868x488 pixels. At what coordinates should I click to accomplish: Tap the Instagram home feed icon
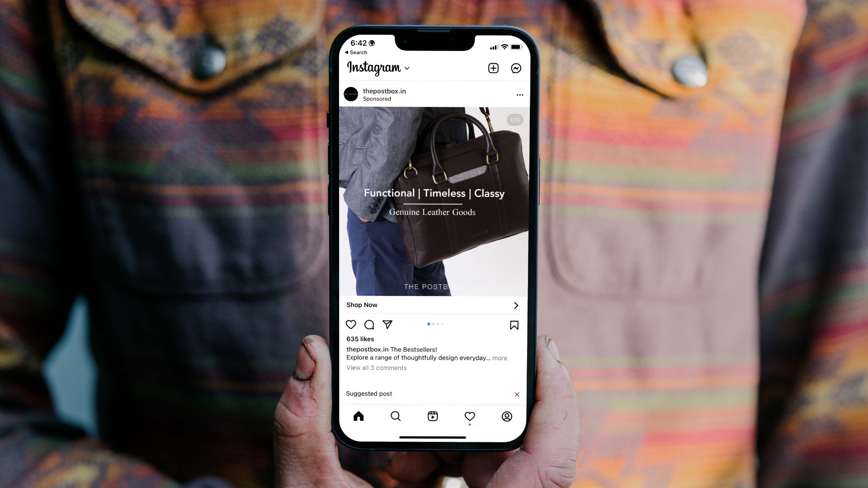[359, 416]
